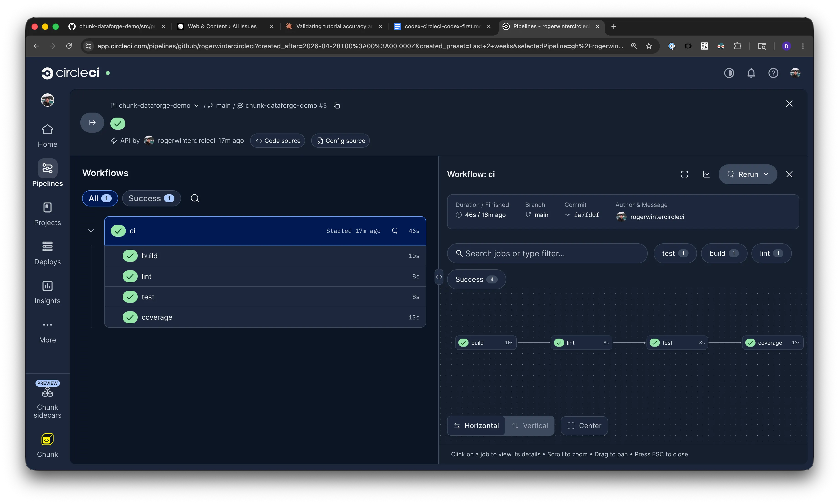This screenshot has height=504, width=839.
Task: Click commit hash fa7fd0f
Action: [x=587, y=215]
